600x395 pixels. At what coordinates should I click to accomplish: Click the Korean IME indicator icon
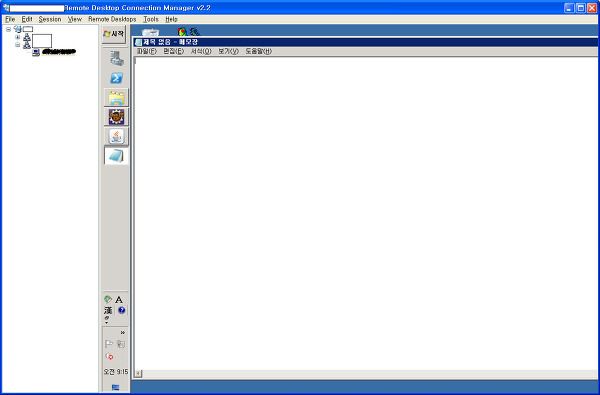[x=108, y=299]
